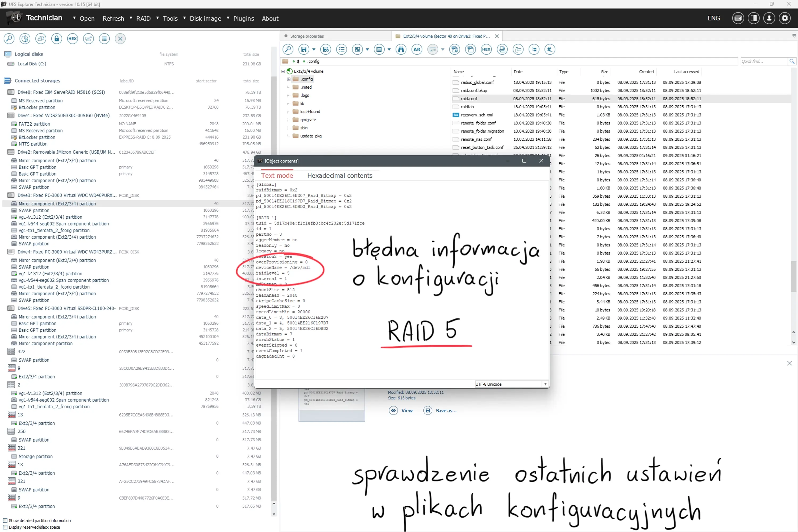Open the HEX view of raid.conf from toolbar

[487, 49]
